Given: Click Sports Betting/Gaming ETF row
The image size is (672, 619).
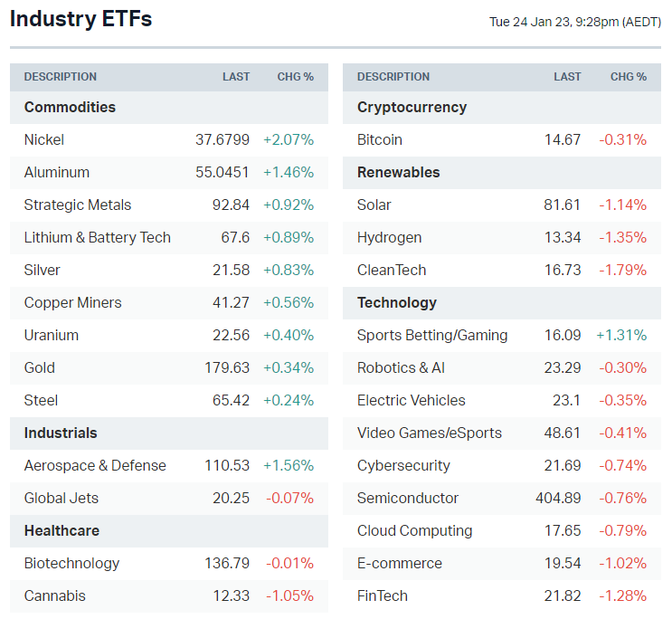Looking at the screenshot, I should (432, 335).
